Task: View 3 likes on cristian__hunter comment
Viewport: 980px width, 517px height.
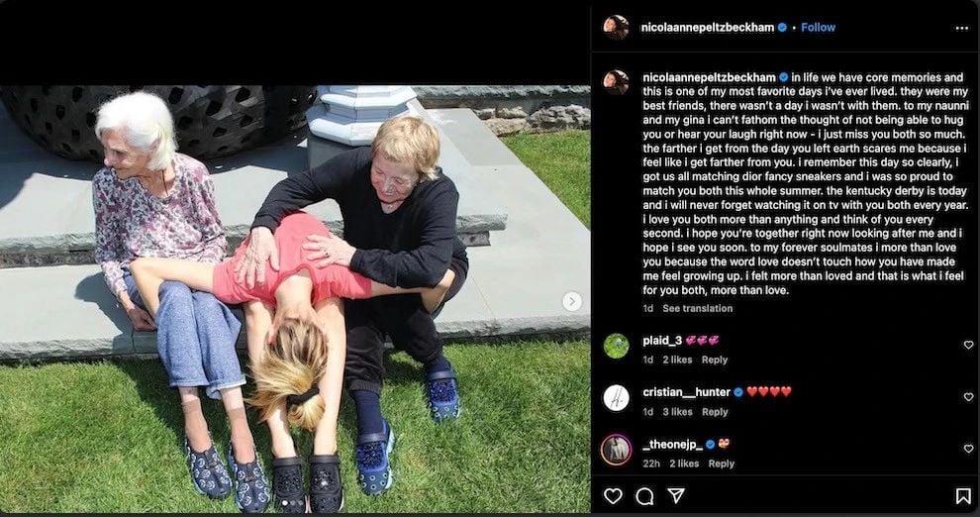Action: [677, 412]
